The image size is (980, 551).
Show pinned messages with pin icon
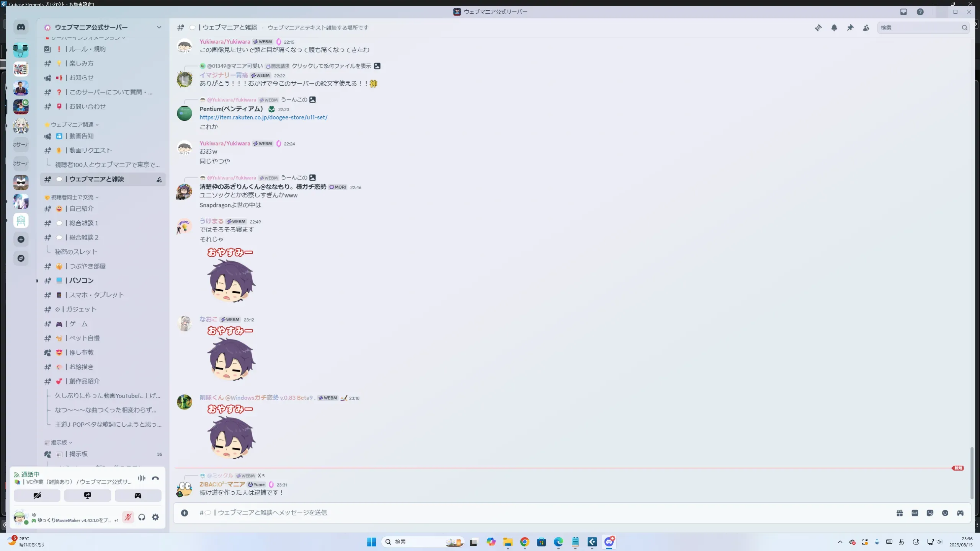pyautogui.click(x=850, y=28)
